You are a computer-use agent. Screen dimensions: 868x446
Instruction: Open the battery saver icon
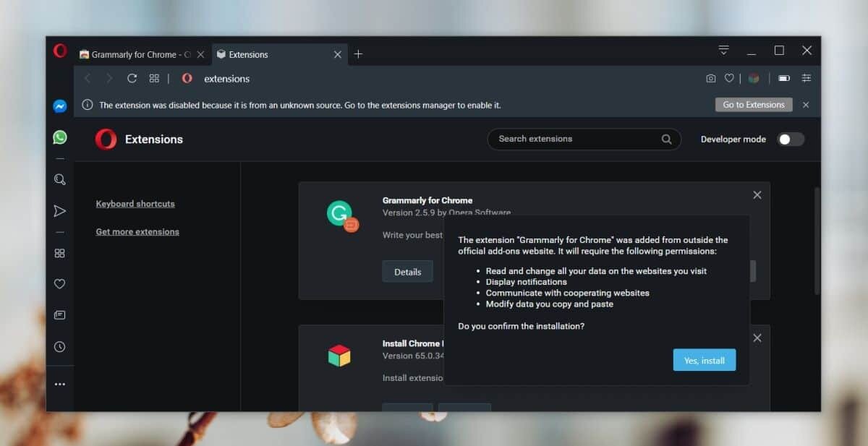(x=784, y=78)
